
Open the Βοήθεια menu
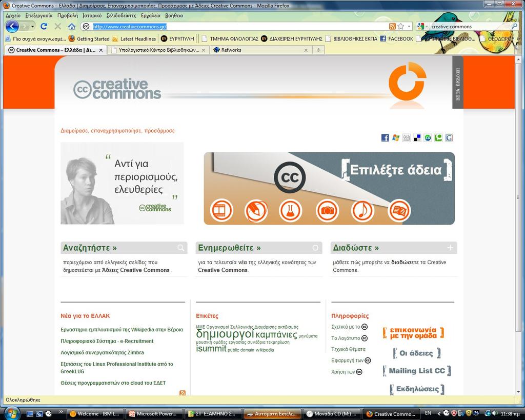point(174,15)
